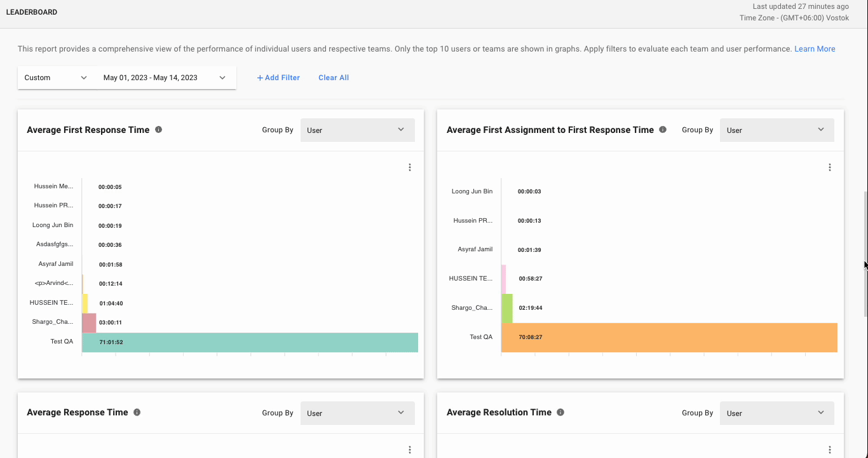The width and height of the screenshot is (868, 458).
Task: Expand the Custom date range type dropdown
Action: tap(56, 78)
